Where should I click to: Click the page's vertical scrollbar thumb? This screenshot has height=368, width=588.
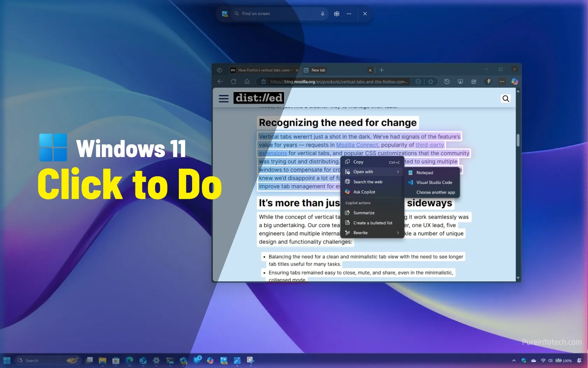click(518, 140)
